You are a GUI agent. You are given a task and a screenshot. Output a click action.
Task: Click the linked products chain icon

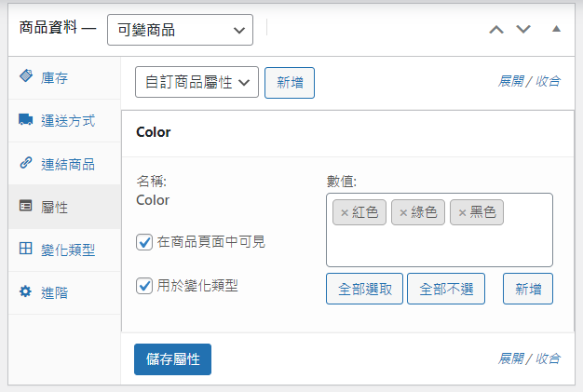[26, 163]
